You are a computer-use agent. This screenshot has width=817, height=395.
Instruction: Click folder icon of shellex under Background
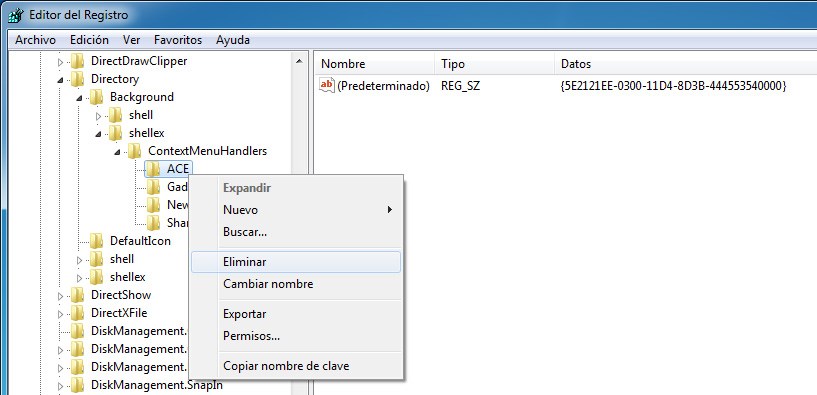point(115,133)
